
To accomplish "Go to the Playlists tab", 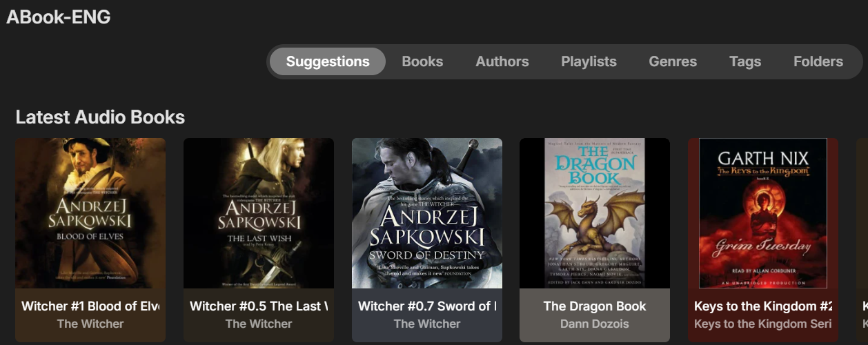I will tap(589, 61).
